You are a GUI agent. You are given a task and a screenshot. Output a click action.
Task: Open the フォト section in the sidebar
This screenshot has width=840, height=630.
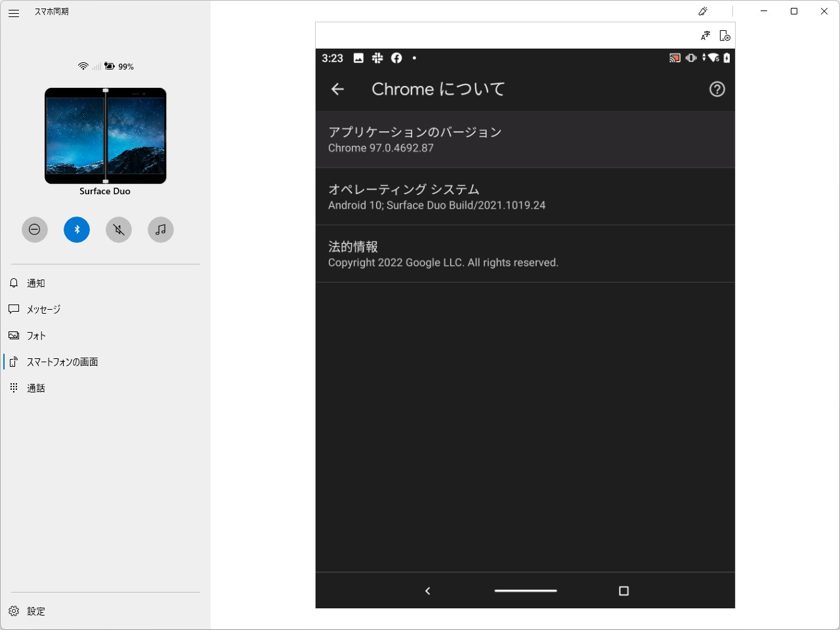pyautogui.click(x=36, y=335)
